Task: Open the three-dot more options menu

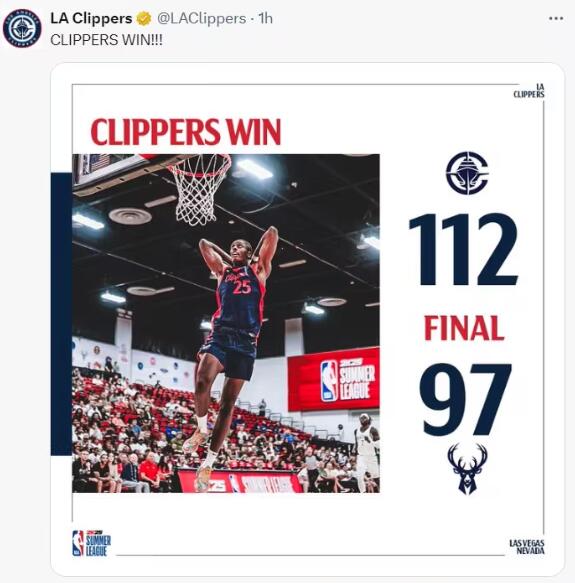Action: (556, 19)
